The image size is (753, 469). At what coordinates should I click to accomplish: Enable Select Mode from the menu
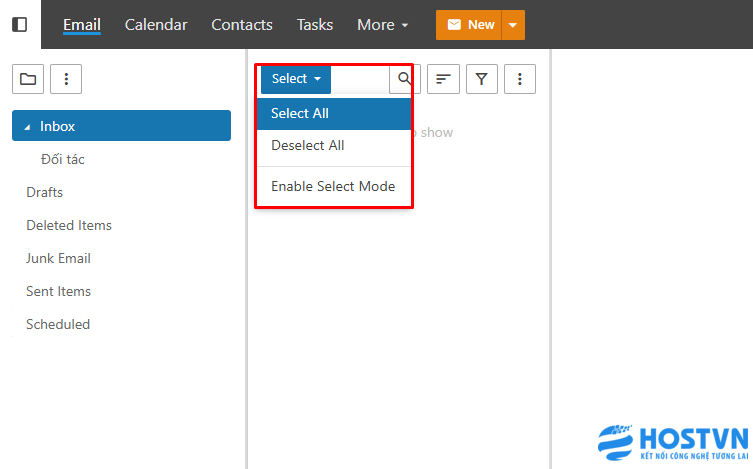333,186
